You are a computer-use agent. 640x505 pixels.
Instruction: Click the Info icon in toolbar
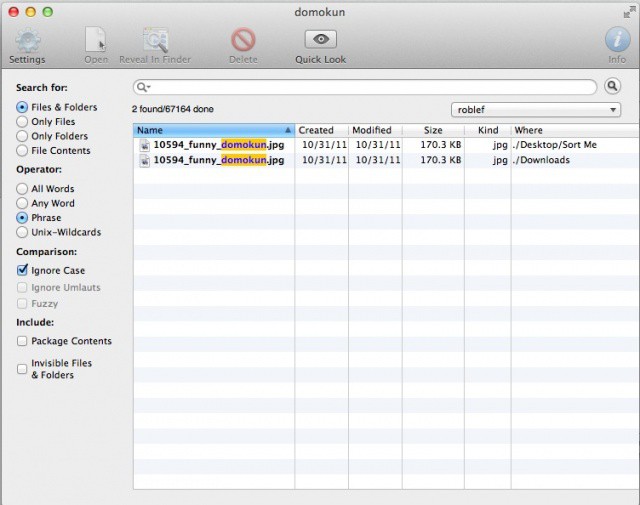[617, 40]
